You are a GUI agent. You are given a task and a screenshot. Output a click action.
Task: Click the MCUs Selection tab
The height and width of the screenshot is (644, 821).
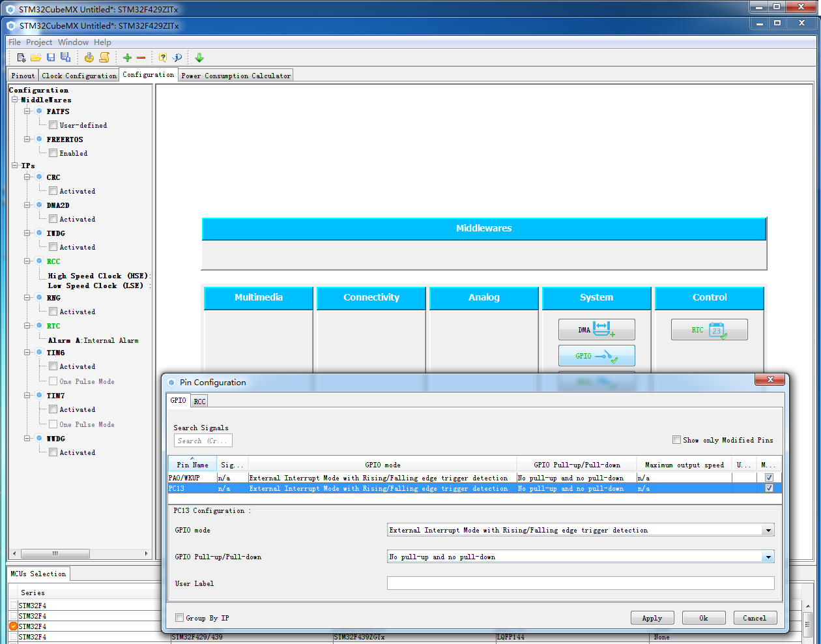click(38, 574)
